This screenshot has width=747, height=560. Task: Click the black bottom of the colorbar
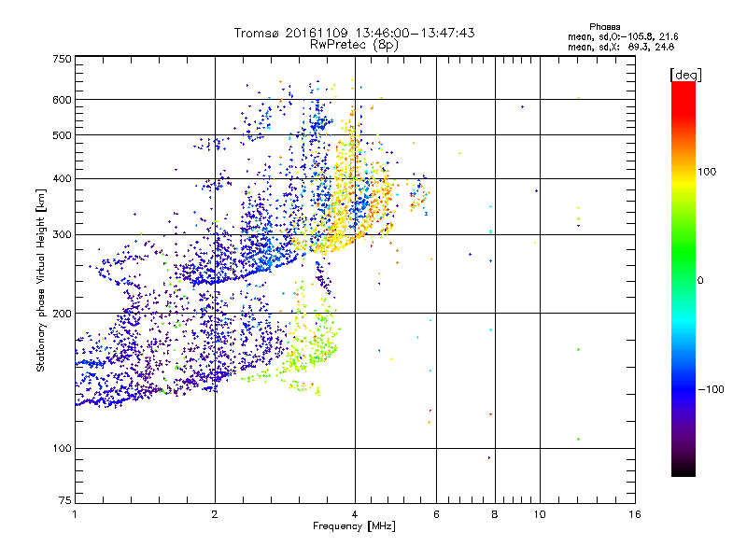[x=684, y=471]
